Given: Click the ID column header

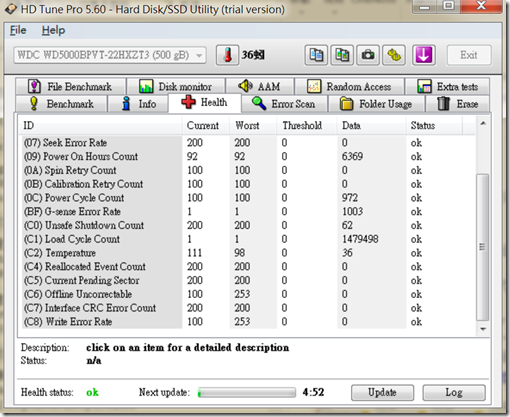Looking at the screenshot, I should [100, 126].
